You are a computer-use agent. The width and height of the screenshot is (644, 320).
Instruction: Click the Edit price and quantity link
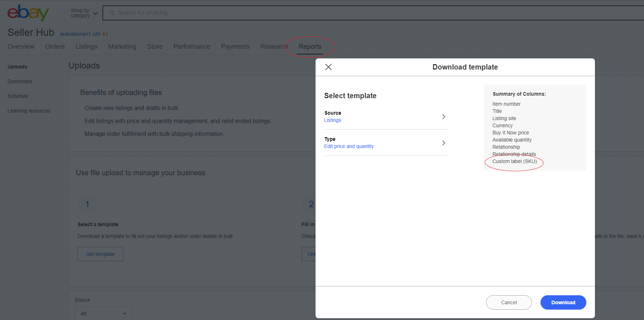tap(349, 146)
